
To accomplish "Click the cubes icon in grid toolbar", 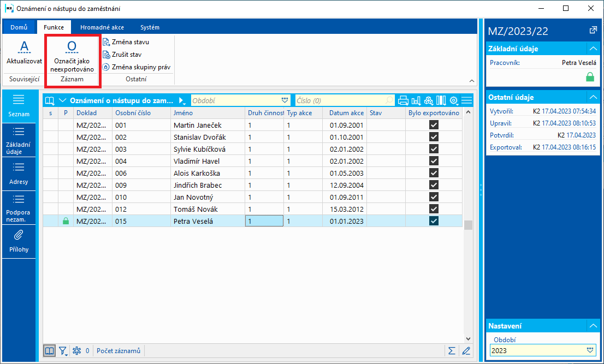I will (428, 101).
